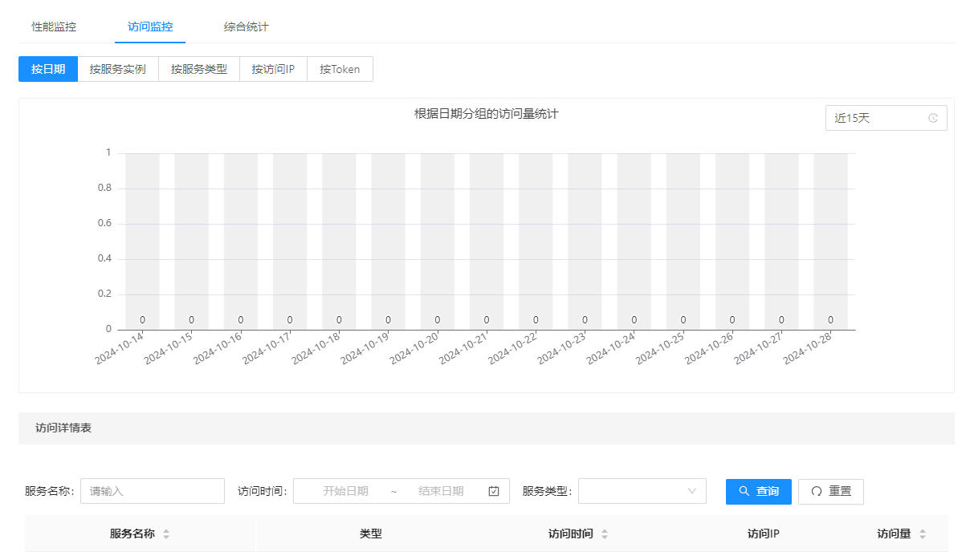This screenshot has width=970, height=560.
Task: Focus the 服务名称 input field
Action: pyautogui.click(x=153, y=491)
